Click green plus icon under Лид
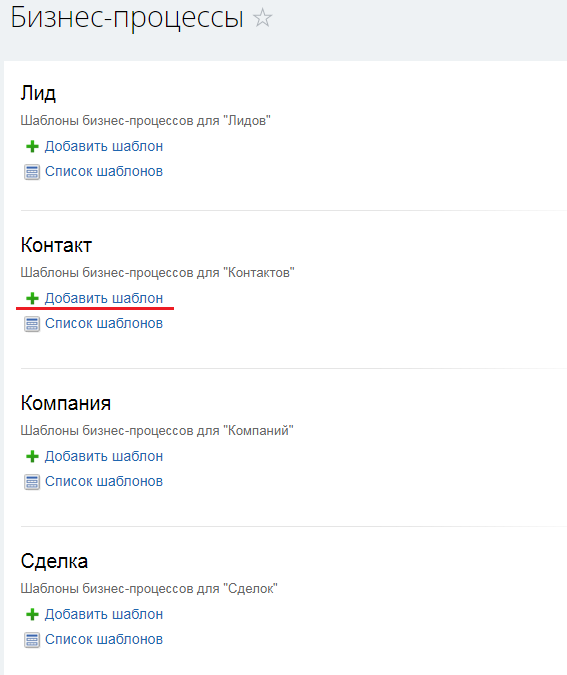This screenshot has width=567, height=675. click(32, 146)
